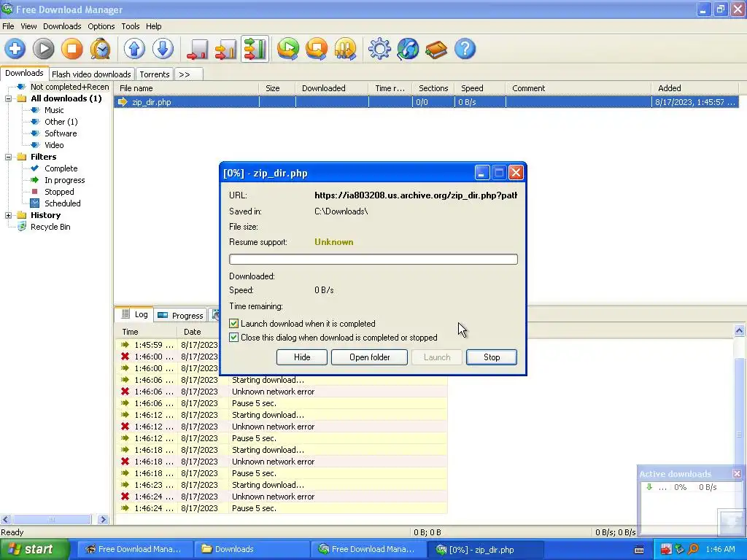Viewport: 747px width, 560px height.
Task: Click the tree panel horizontal scrollbar right arrow
Action: click(x=103, y=519)
